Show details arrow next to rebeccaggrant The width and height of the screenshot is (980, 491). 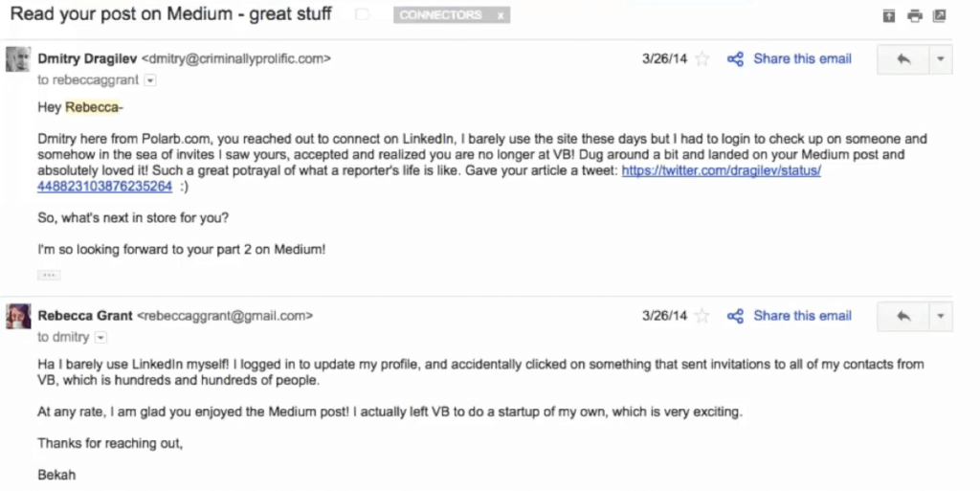pyautogui.click(x=150, y=80)
